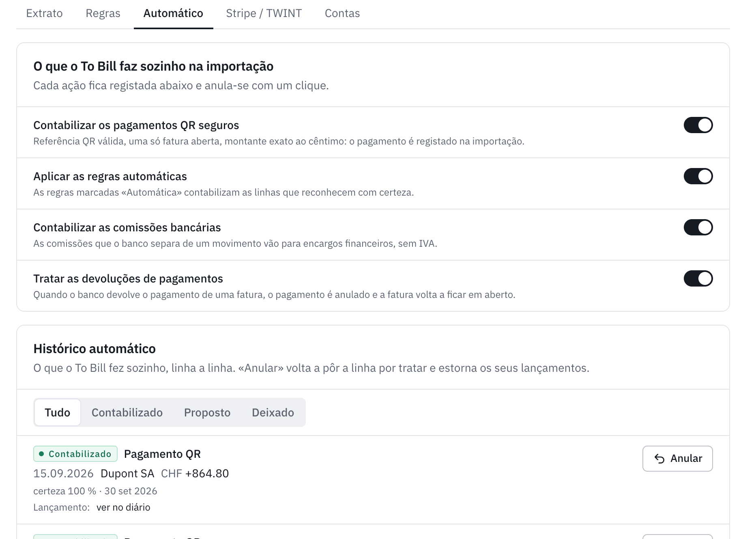
Task: Click the date 15.09.2026
Action: pyautogui.click(x=63, y=473)
